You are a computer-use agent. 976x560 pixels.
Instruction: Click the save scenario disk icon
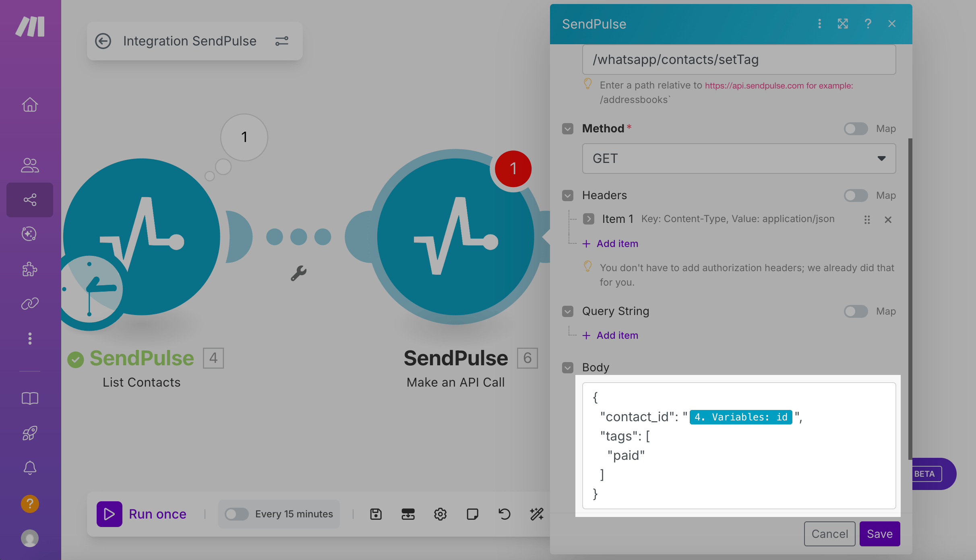point(376,514)
